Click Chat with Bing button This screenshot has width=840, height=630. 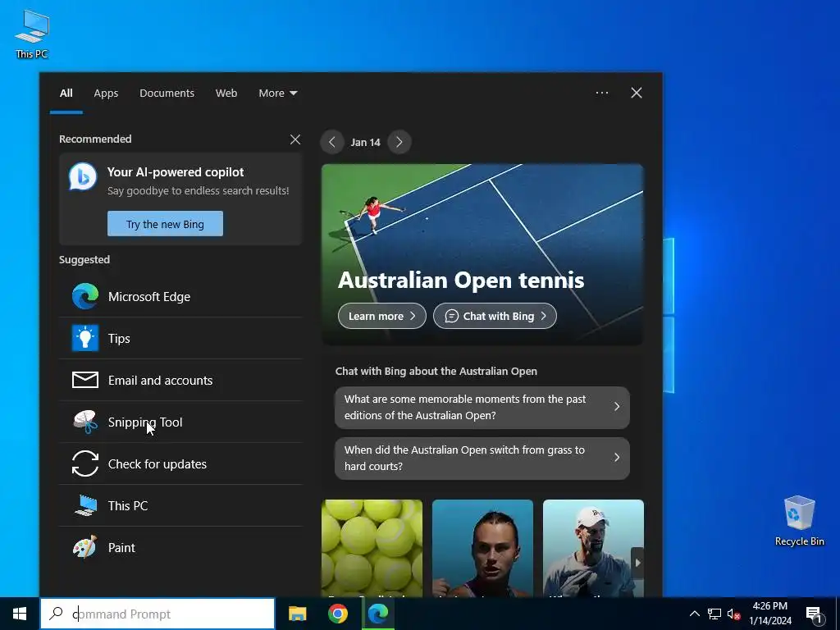tap(495, 316)
